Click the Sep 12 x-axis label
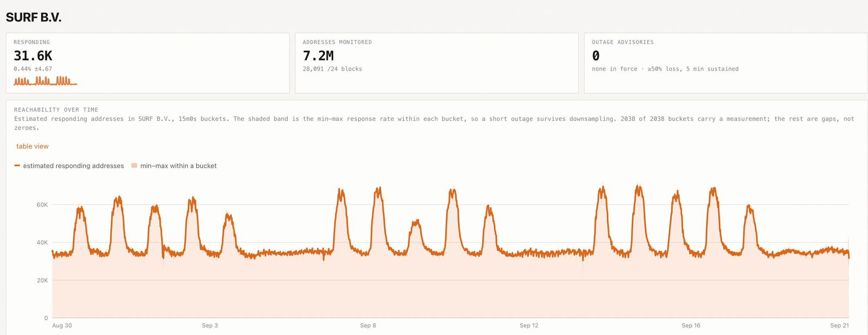The height and width of the screenshot is (335, 868). (x=529, y=325)
